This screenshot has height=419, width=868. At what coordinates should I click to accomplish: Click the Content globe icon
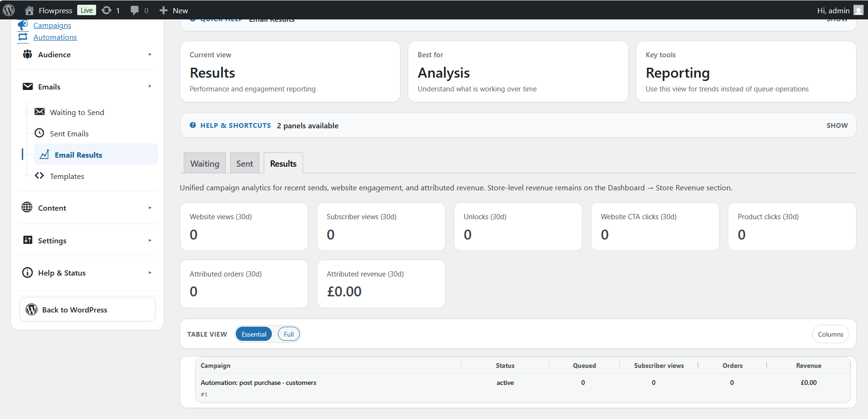[x=27, y=207]
